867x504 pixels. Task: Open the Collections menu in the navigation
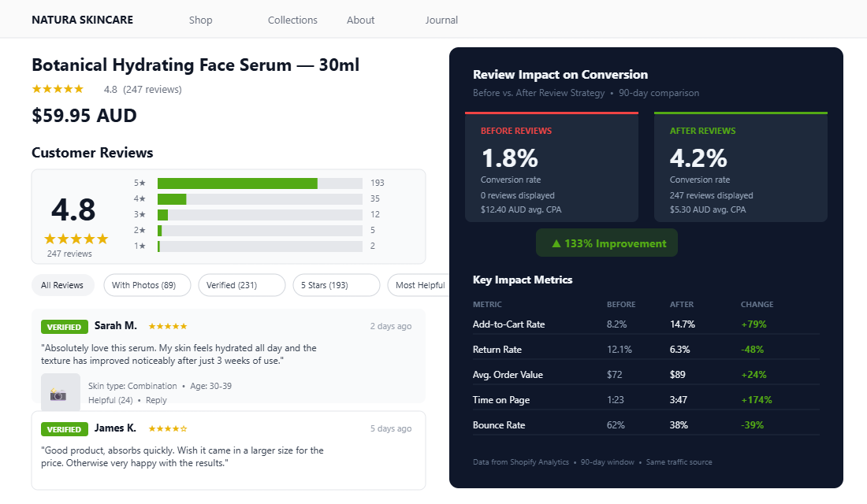(x=292, y=20)
